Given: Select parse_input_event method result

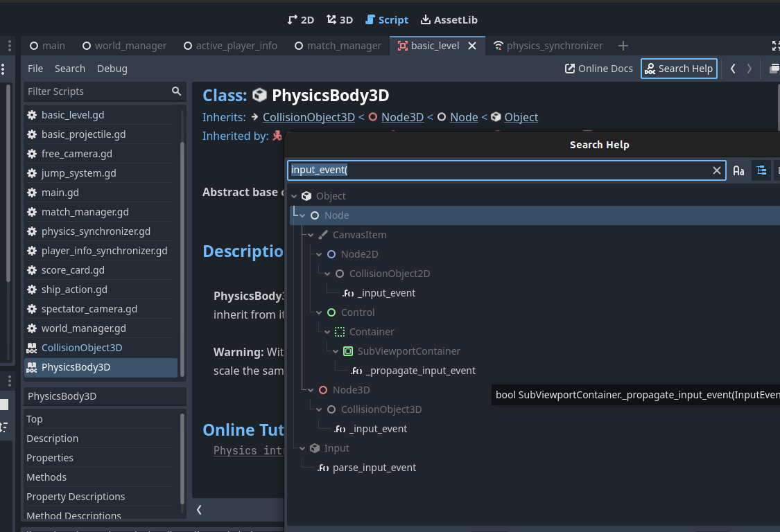Looking at the screenshot, I should point(374,468).
